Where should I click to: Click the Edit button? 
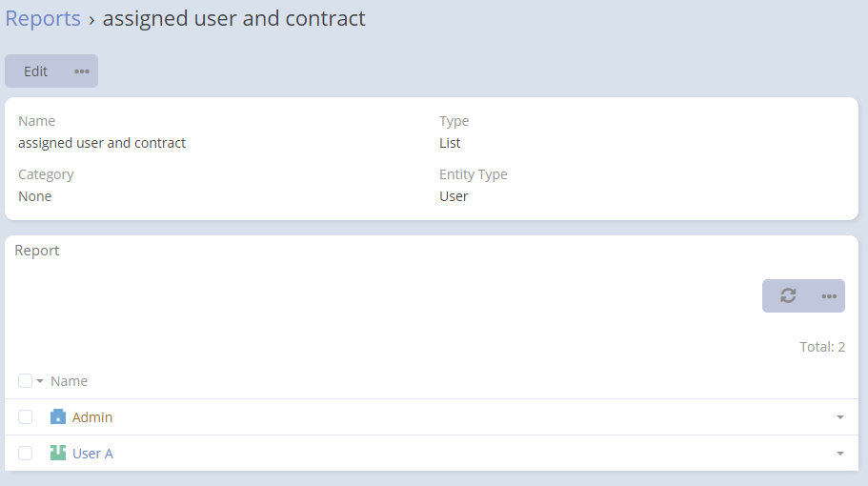(36, 71)
